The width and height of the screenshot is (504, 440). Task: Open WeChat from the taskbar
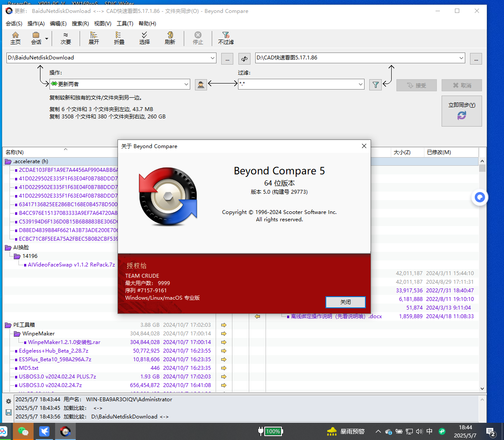23,431
